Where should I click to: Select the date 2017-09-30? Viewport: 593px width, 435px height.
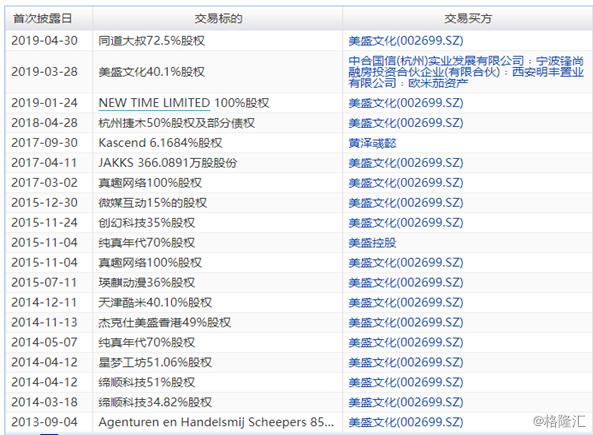coord(44,143)
